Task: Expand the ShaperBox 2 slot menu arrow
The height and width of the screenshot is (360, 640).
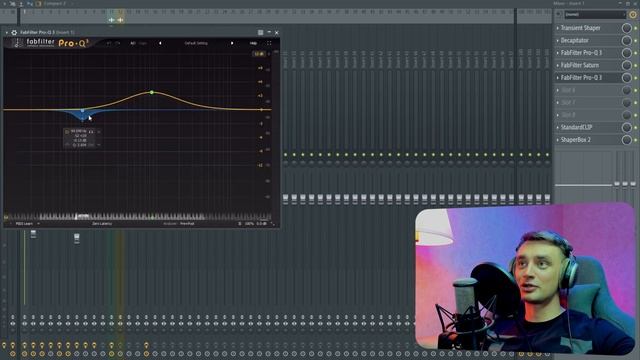Action: (558, 140)
